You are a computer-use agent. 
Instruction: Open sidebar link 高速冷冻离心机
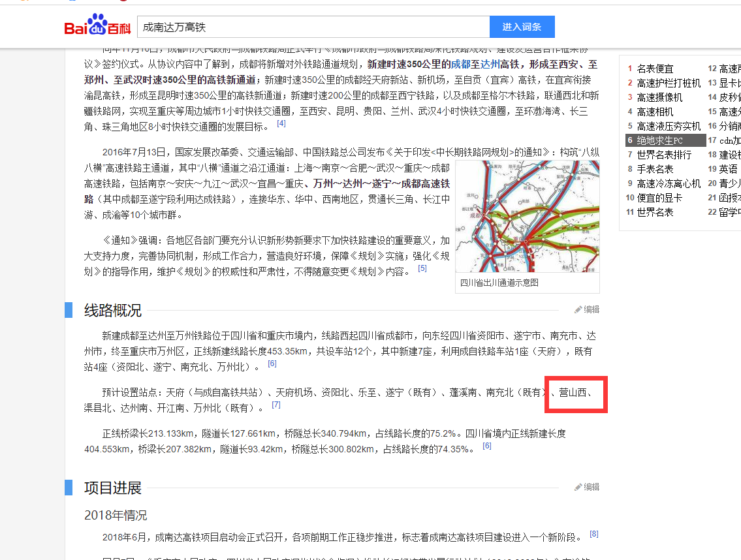tap(669, 183)
